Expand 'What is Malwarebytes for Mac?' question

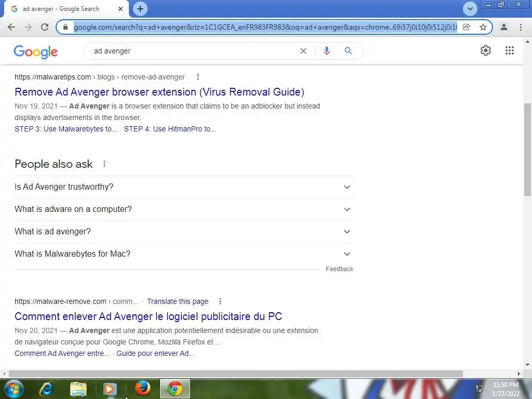[184, 254]
